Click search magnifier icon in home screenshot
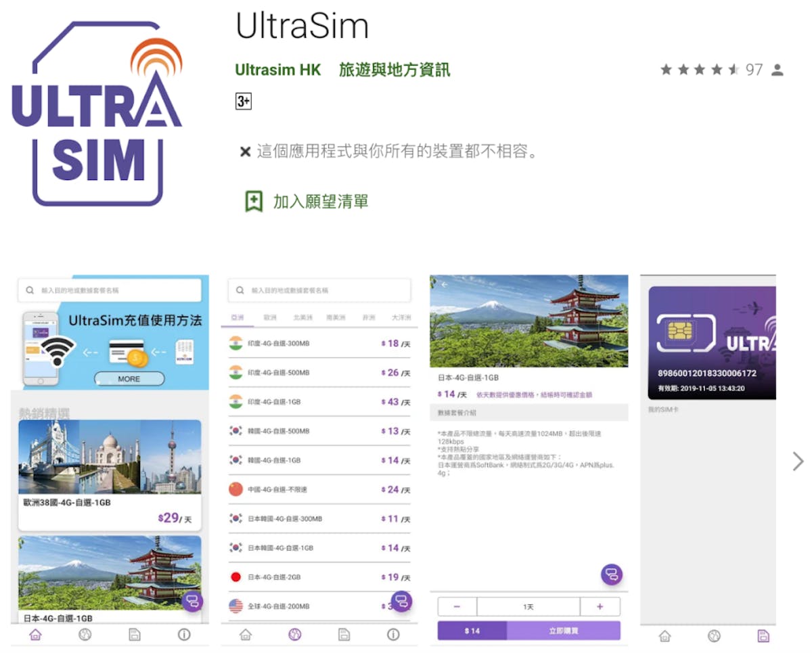Viewport: 812px width, 653px height. [x=30, y=290]
